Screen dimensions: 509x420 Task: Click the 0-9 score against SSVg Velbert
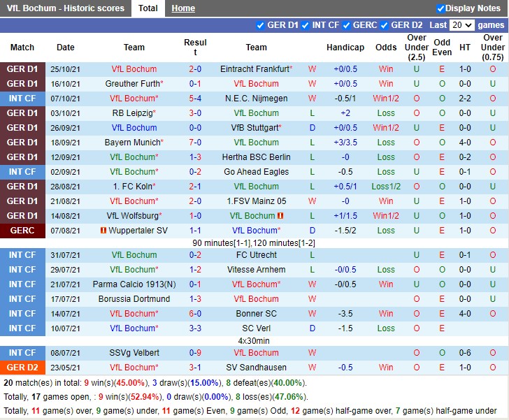click(x=195, y=353)
